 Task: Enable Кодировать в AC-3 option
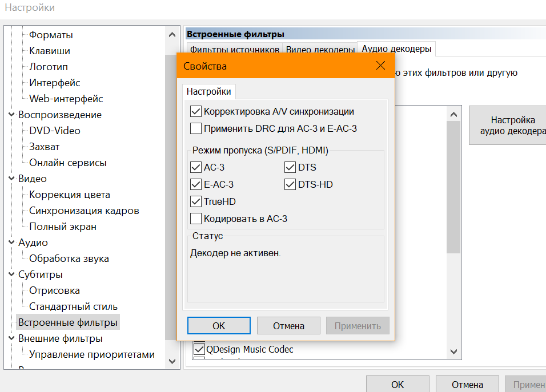[x=196, y=218]
